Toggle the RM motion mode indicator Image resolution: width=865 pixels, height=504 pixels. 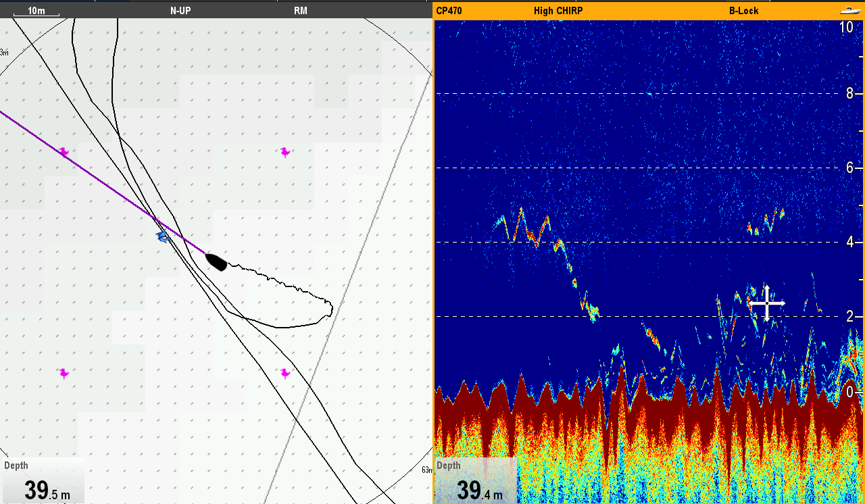coord(301,11)
